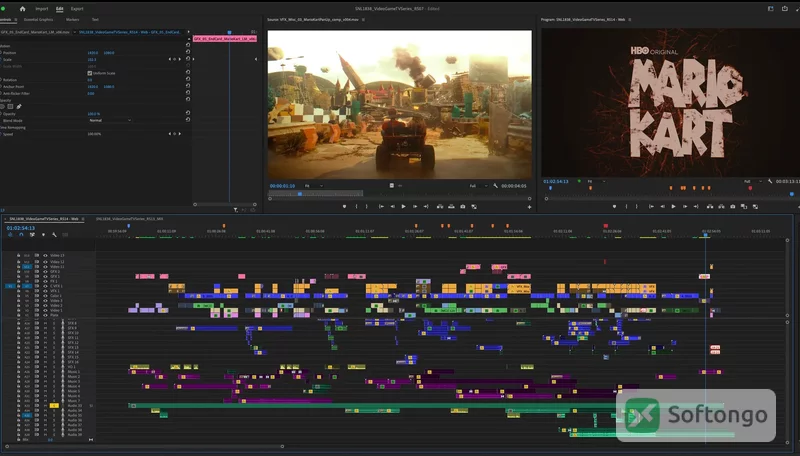Screen dimensions: 800x456
Task: Play the Program monitor sequence
Action: click(x=673, y=207)
